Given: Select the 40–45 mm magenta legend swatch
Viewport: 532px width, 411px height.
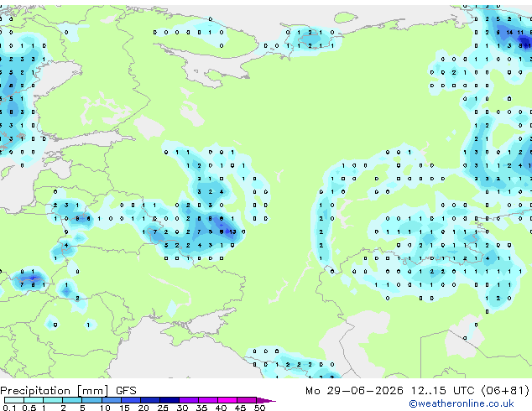Looking at the screenshot, I should 227,400.
